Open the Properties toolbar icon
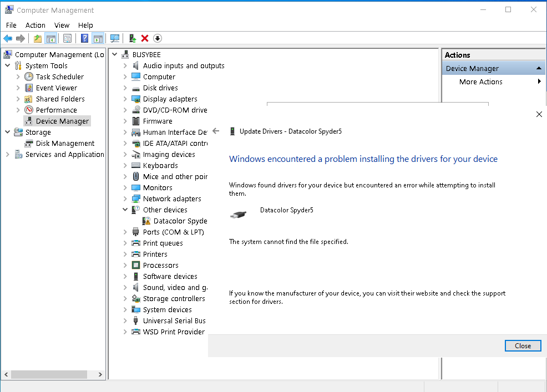Screen dimensions: 547x392 point(67,38)
